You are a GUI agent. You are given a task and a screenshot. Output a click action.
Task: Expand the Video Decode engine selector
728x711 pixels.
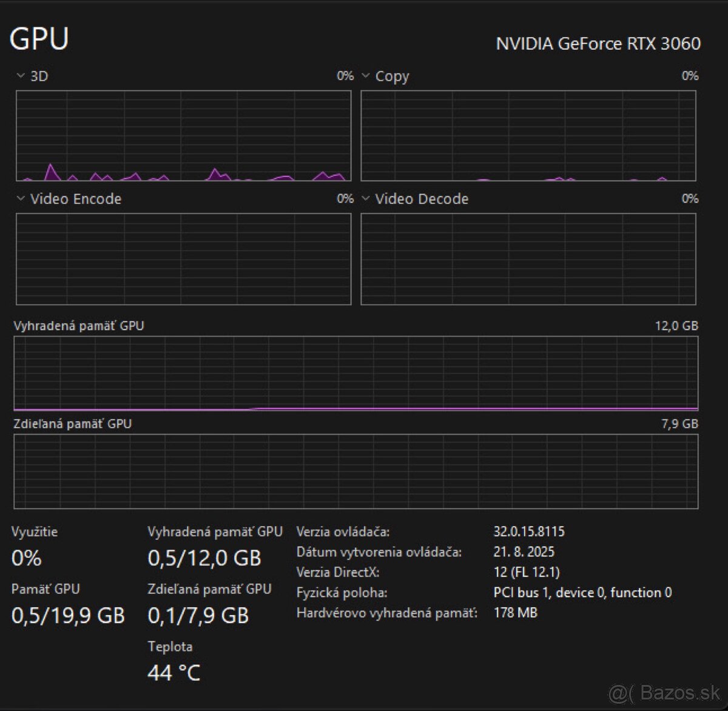(x=366, y=199)
